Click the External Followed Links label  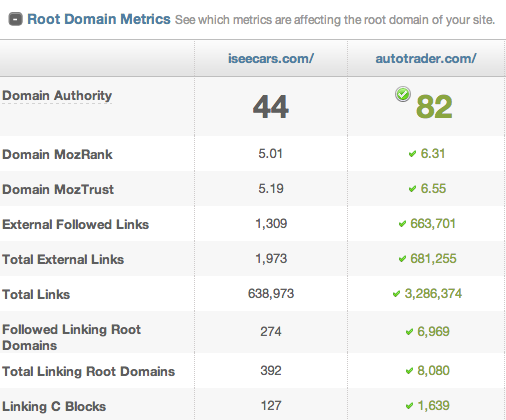75,224
